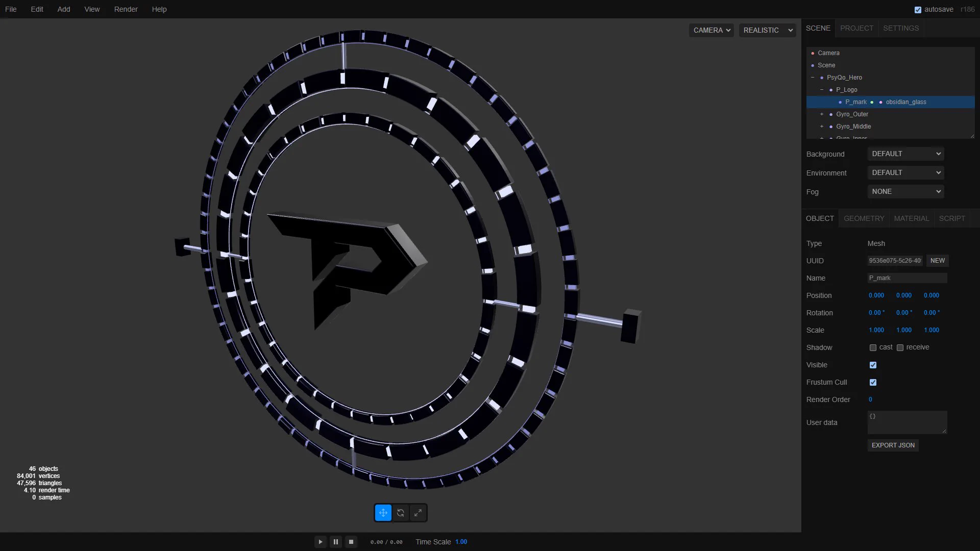Open the Help menu
980x551 pixels.
[159, 9]
